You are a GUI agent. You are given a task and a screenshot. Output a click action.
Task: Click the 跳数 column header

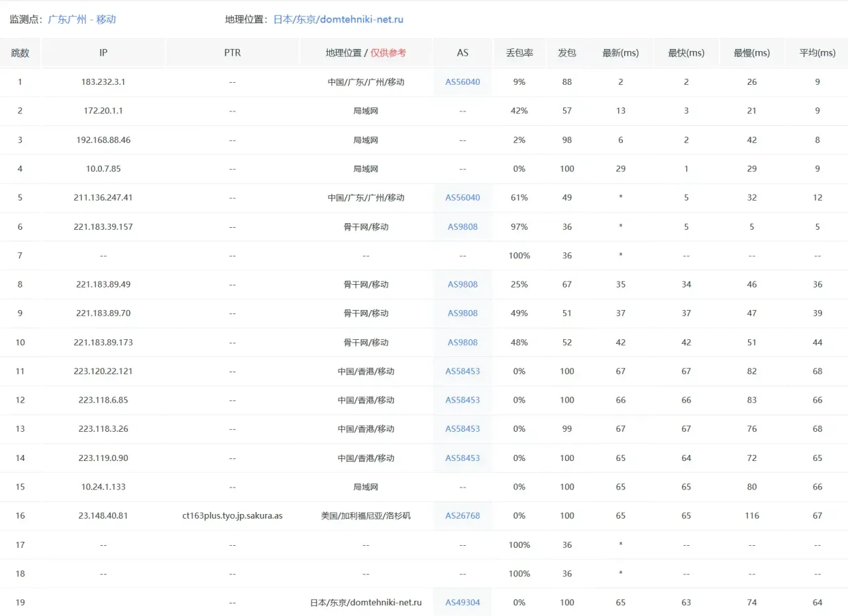20,53
